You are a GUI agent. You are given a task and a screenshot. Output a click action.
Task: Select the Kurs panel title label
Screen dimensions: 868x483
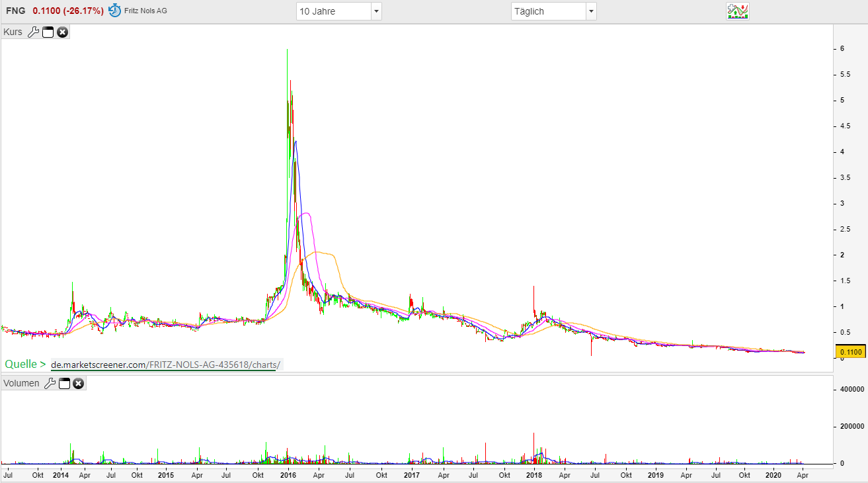[13, 32]
